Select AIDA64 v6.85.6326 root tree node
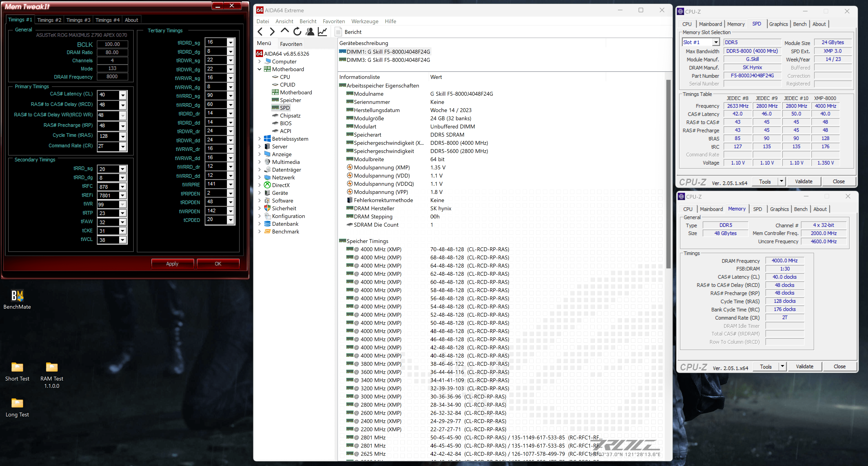The height and width of the screenshot is (466, 868). (x=283, y=54)
